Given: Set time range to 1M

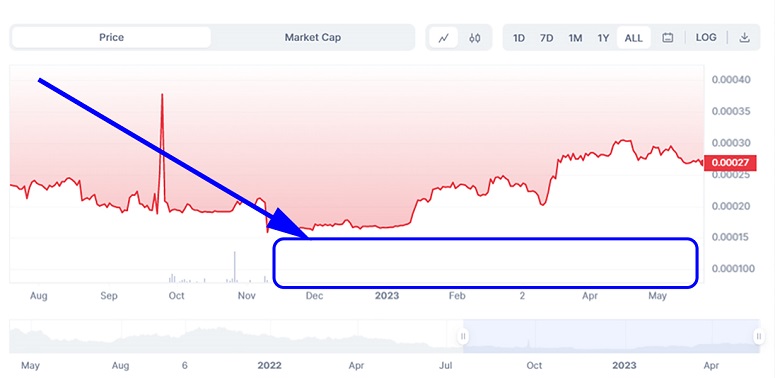Looking at the screenshot, I should click(575, 38).
